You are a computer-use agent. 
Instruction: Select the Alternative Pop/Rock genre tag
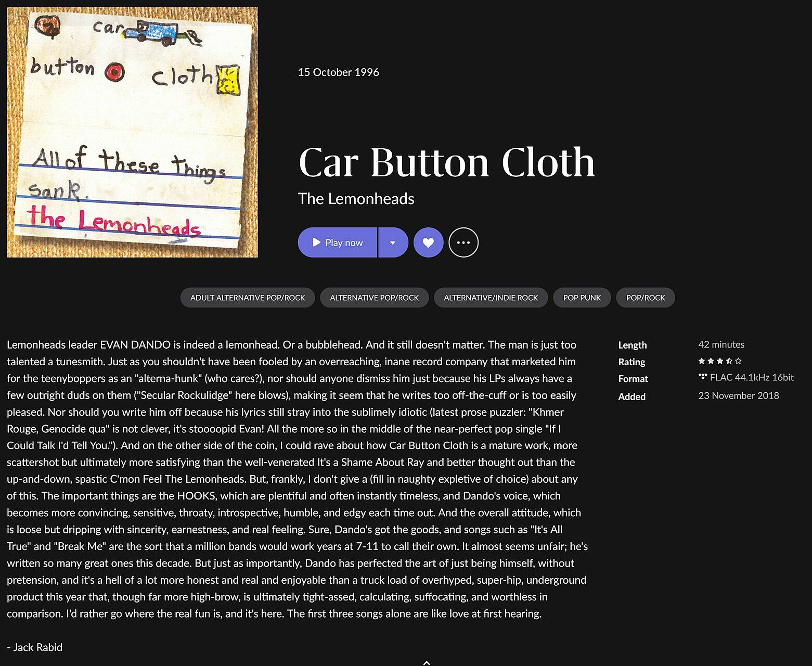375,298
